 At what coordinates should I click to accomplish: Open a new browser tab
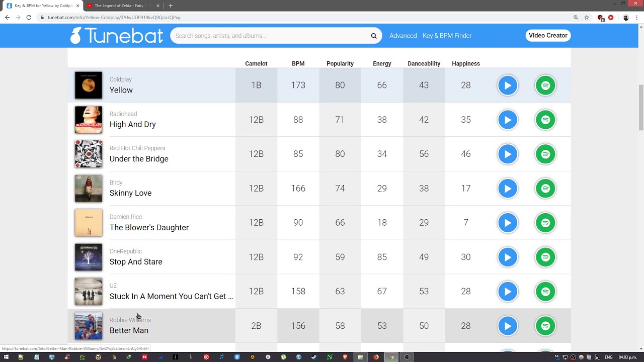click(x=171, y=6)
